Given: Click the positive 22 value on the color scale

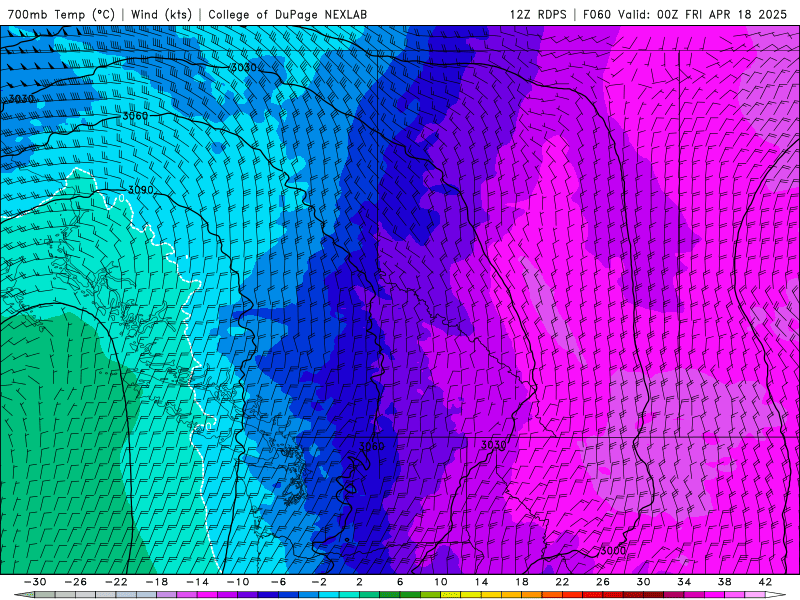Looking at the screenshot, I should click(562, 582).
